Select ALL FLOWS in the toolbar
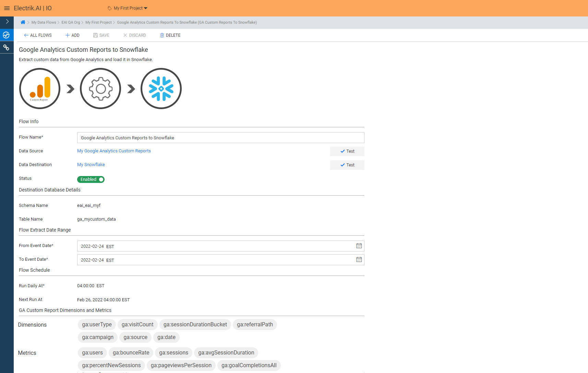This screenshot has width=588, height=373. tap(37, 35)
